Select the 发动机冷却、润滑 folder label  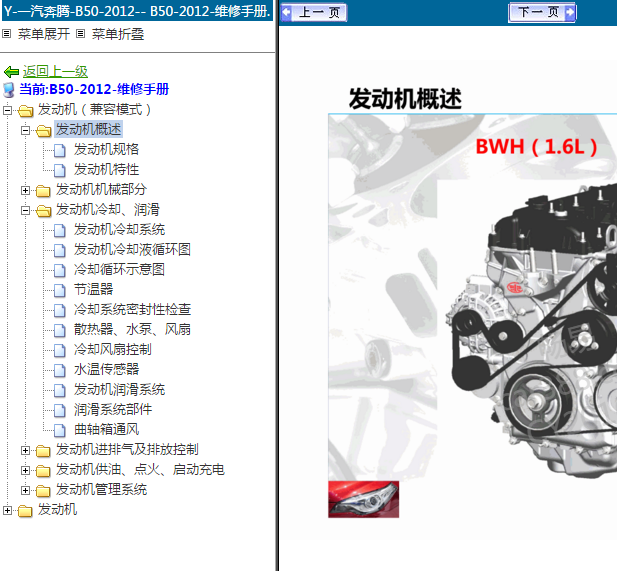pyautogui.click(x=107, y=209)
